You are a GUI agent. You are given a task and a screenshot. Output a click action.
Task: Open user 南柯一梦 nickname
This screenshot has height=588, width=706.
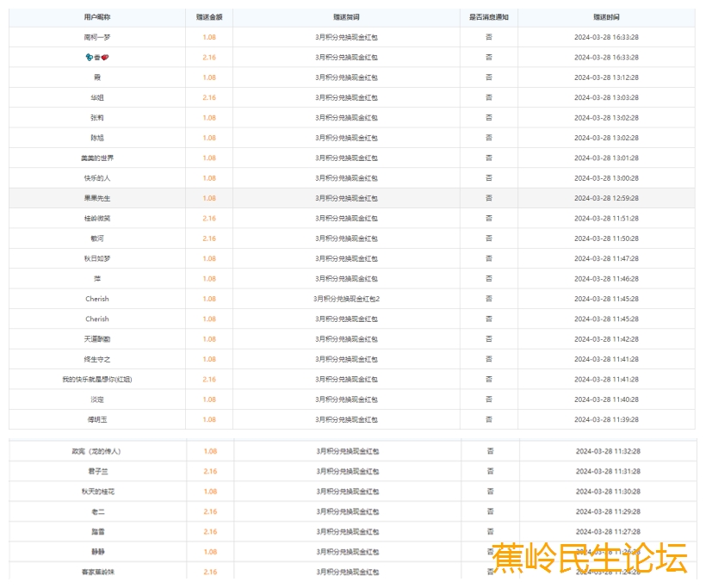click(97, 37)
